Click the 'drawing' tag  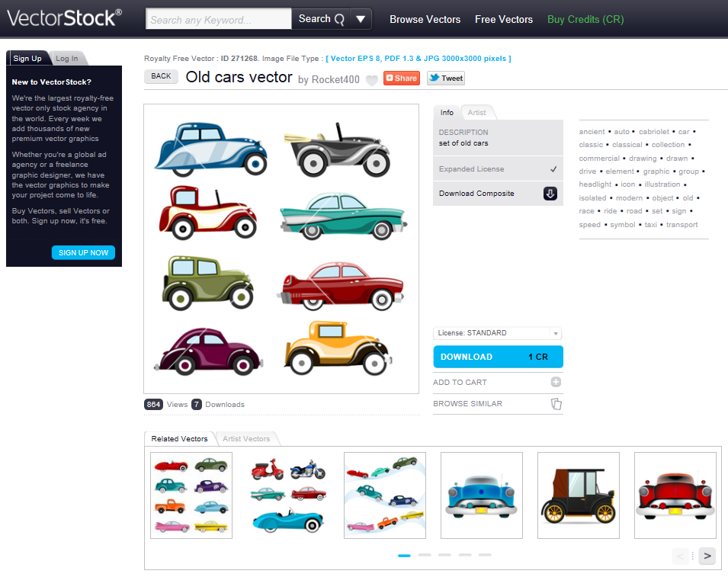[x=643, y=159]
